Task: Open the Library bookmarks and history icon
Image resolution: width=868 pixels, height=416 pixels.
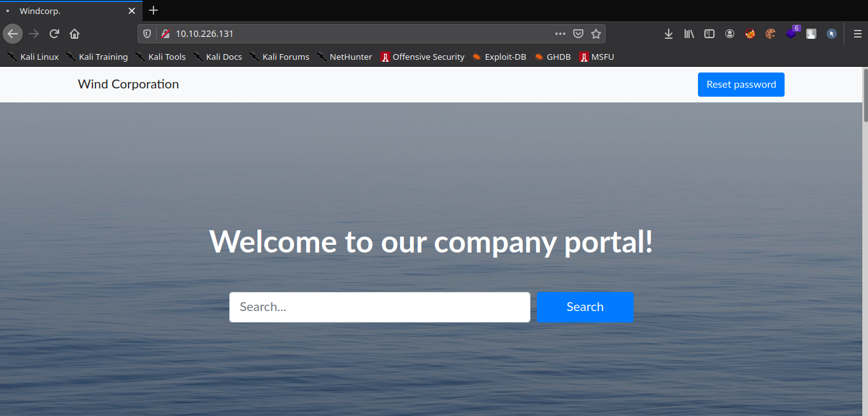Action: click(689, 34)
